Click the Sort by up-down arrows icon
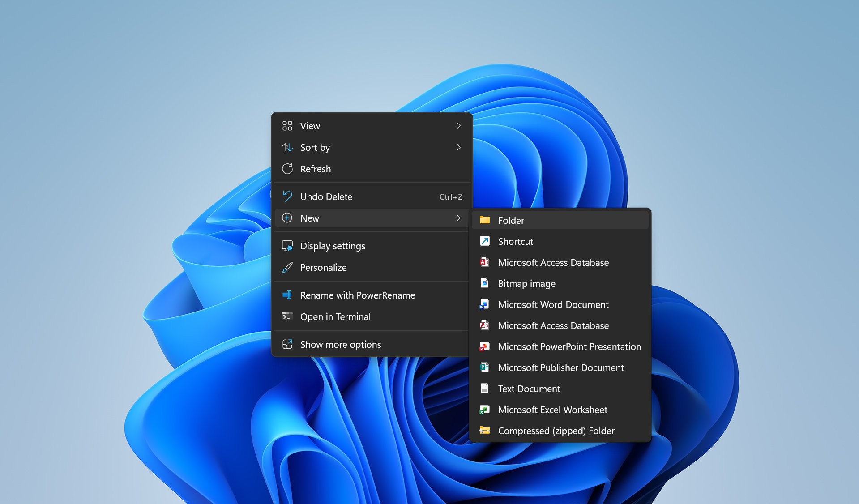 pos(287,147)
